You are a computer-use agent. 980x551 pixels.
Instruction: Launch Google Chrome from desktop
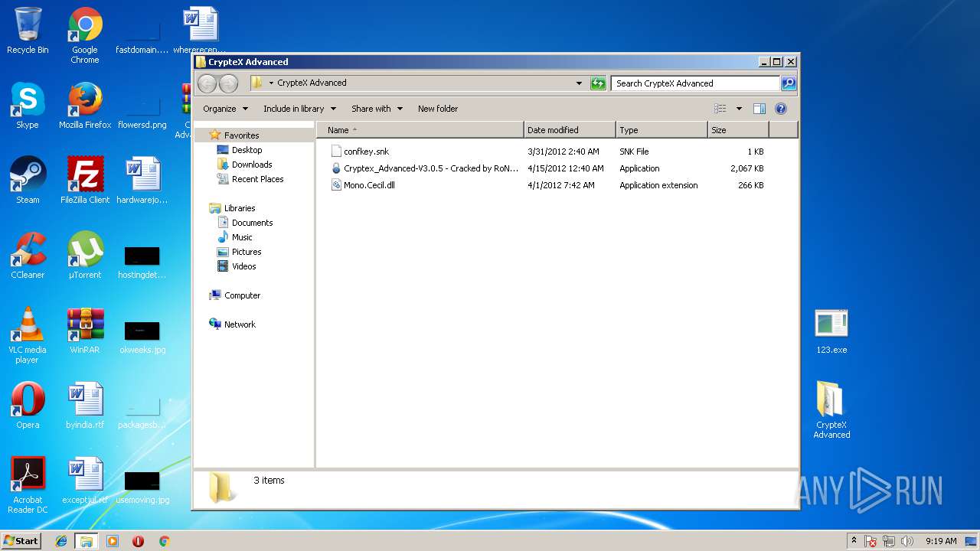click(x=85, y=36)
